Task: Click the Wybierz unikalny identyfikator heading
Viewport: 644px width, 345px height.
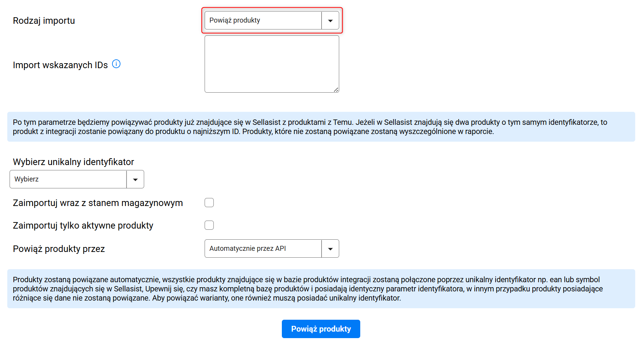Action: (x=73, y=162)
